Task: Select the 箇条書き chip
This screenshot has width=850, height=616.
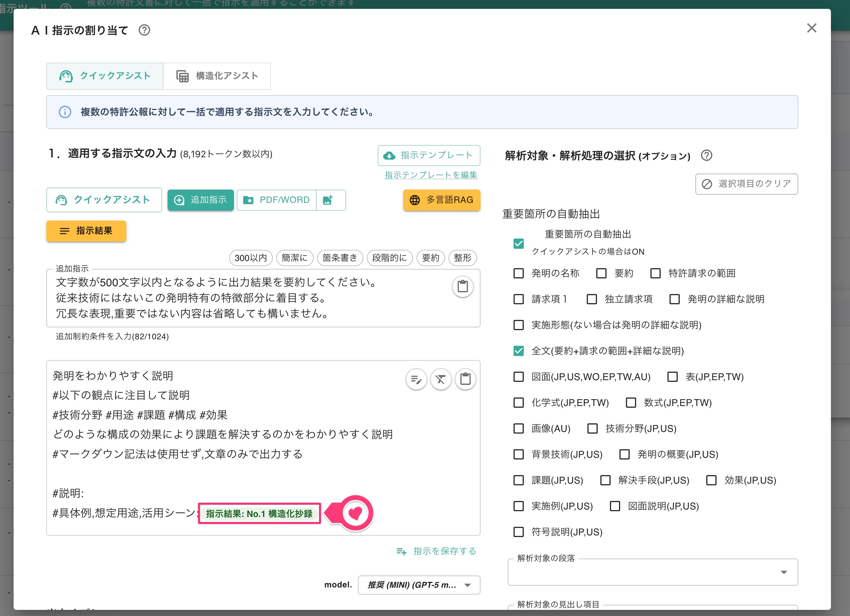Action: click(340, 258)
